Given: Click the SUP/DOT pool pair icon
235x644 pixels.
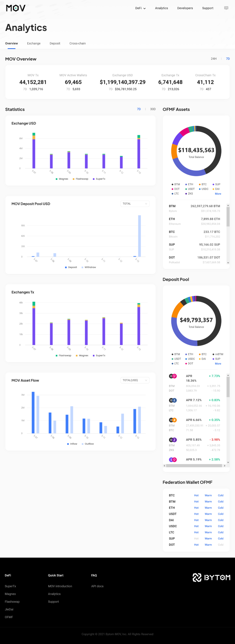Looking at the screenshot, I should tap(173, 459).
